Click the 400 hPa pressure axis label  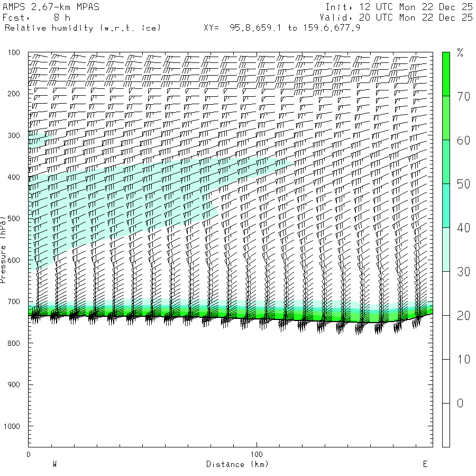pos(14,177)
